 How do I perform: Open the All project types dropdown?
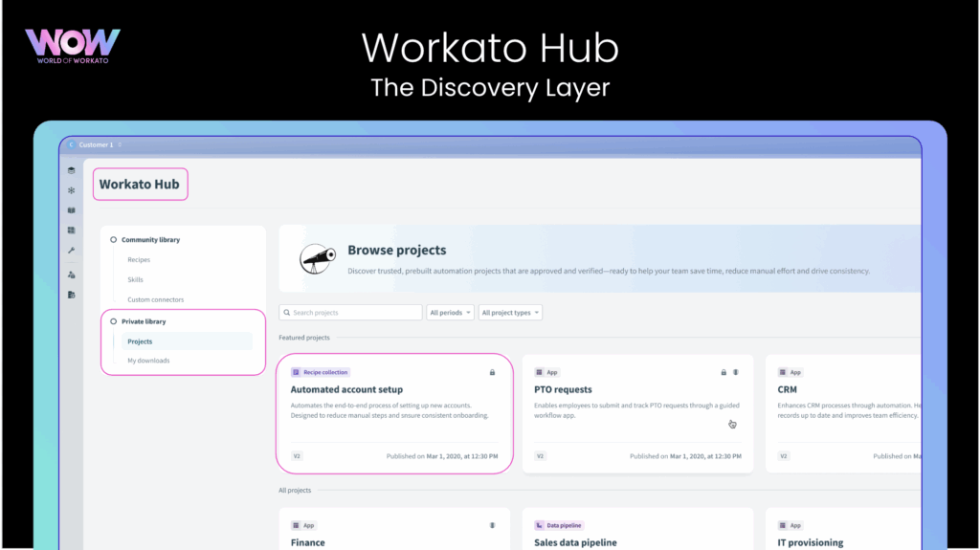click(x=510, y=313)
